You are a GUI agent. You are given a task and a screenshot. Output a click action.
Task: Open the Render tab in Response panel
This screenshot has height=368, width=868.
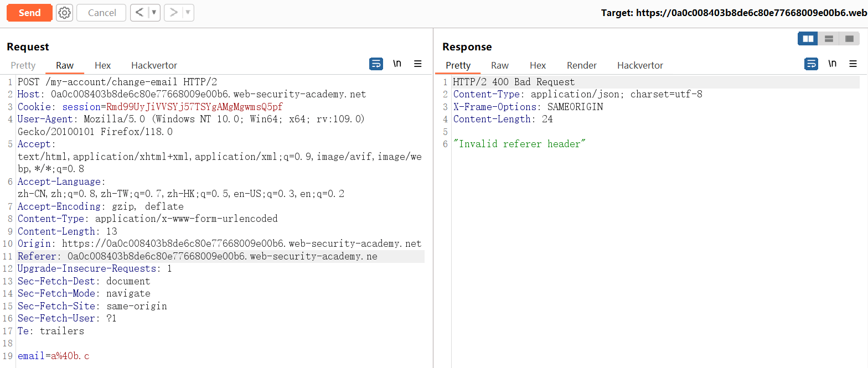582,65
